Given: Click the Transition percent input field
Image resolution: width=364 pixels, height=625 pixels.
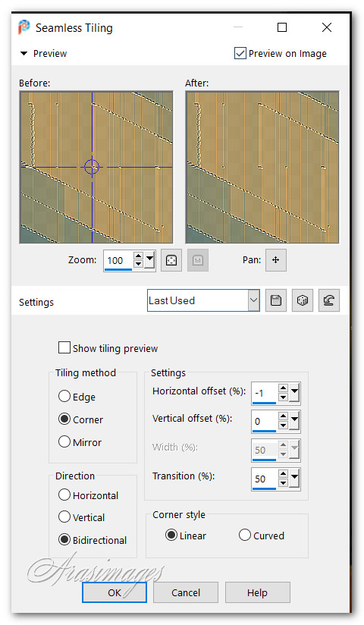Looking at the screenshot, I should pyautogui.click(x=265, y=479).
